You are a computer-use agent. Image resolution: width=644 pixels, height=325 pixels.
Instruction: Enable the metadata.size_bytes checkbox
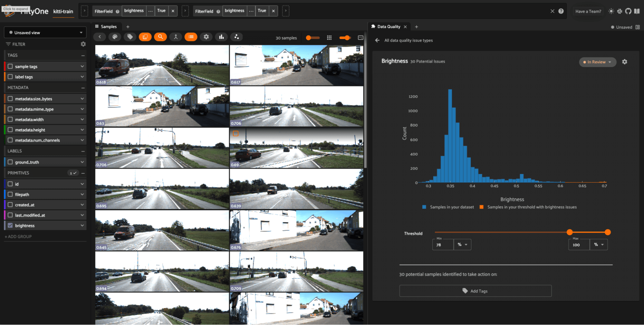click(10, 99)
